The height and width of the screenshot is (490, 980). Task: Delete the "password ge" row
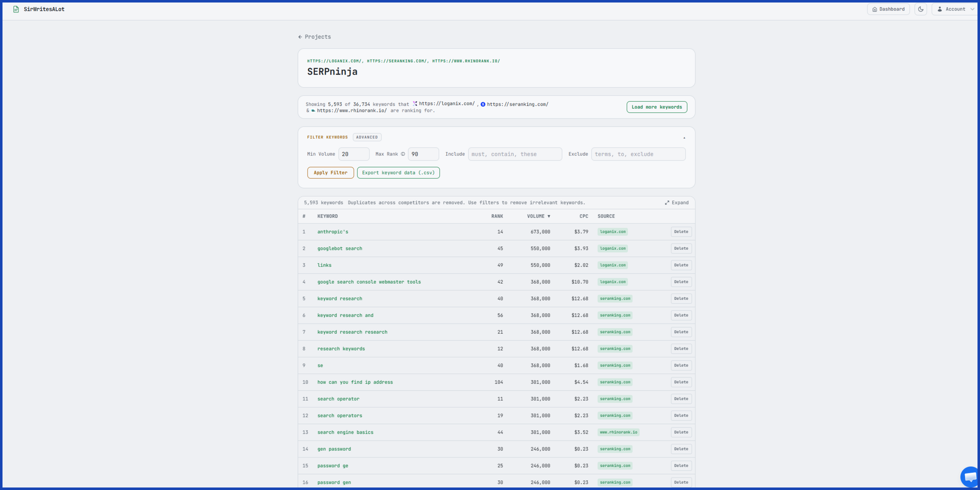tap(681, 466)
